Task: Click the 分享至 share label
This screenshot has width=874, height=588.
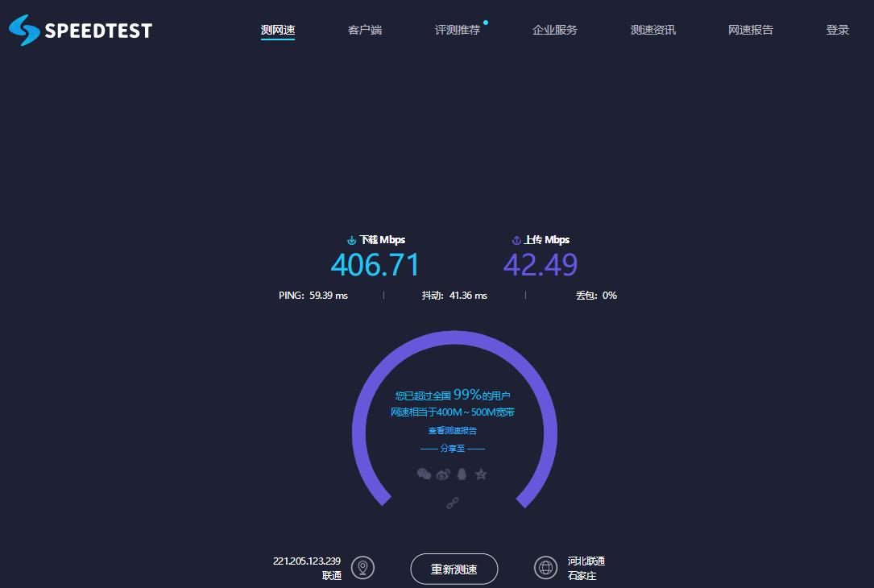Action: click(453, 448)
